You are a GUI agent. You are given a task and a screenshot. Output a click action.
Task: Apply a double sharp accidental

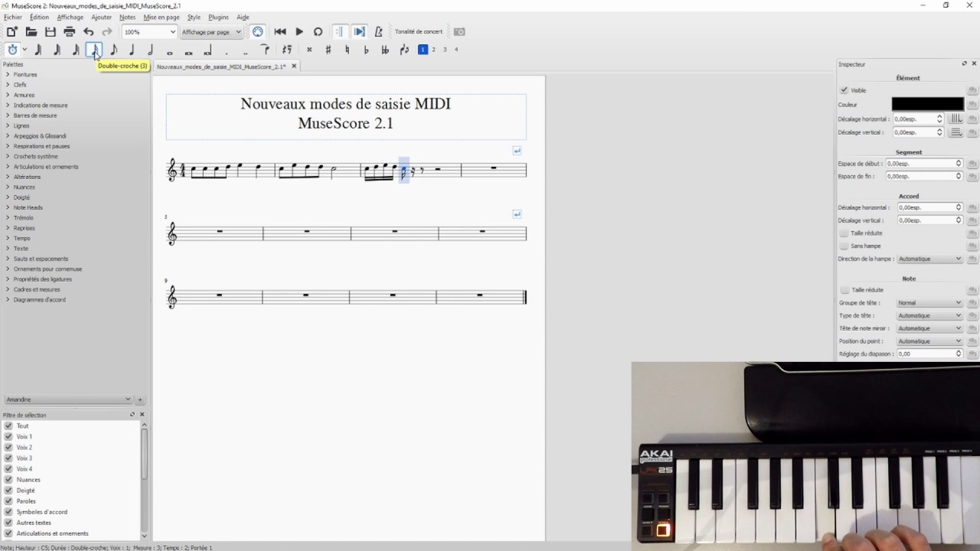(x=309, y=50)
